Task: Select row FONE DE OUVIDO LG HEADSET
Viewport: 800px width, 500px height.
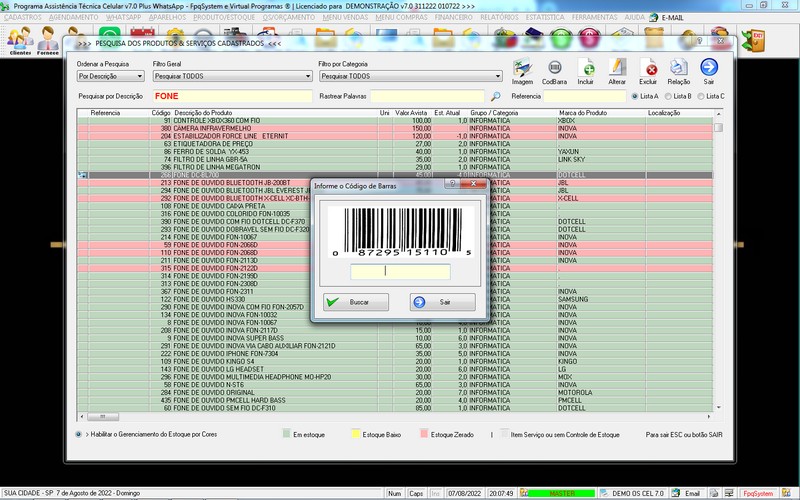Action: [395, 369]
